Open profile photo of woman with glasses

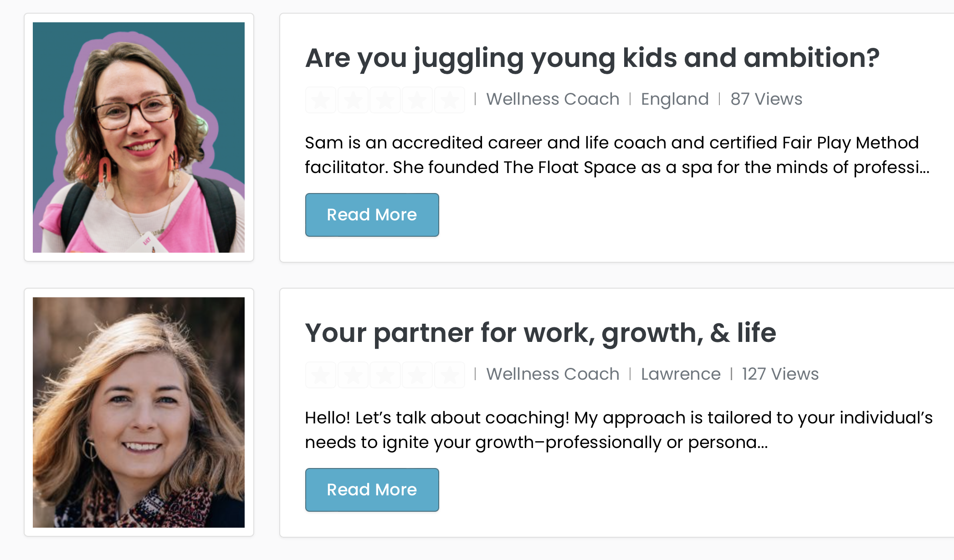(138, 137)
